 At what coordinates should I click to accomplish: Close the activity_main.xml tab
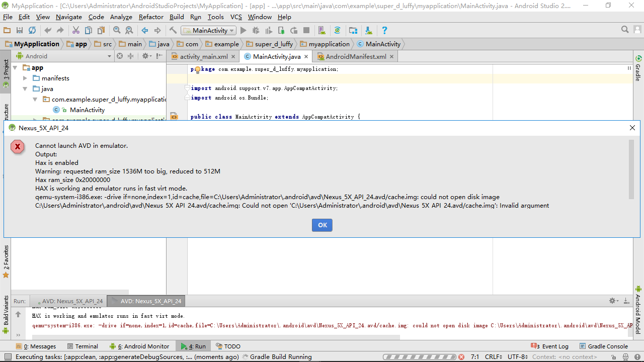pos(233,57)
